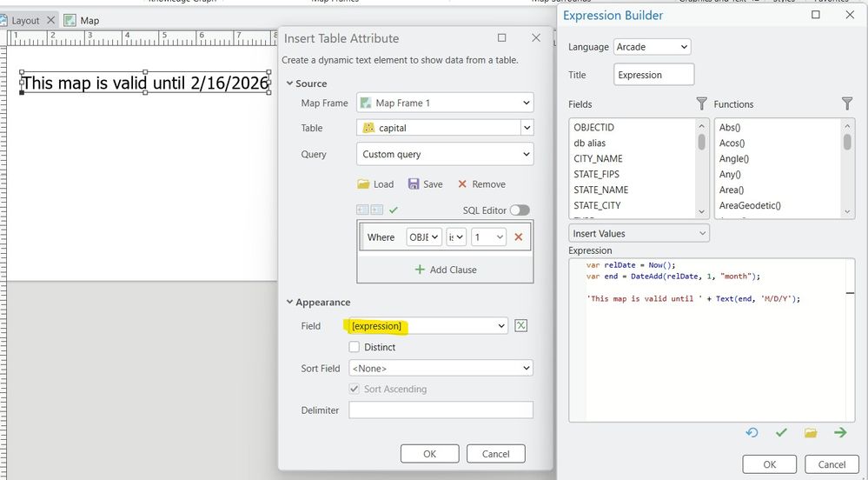Click Cancel in Expression Builder
Screen dimensions: 868x480
[x=832, y=464]
